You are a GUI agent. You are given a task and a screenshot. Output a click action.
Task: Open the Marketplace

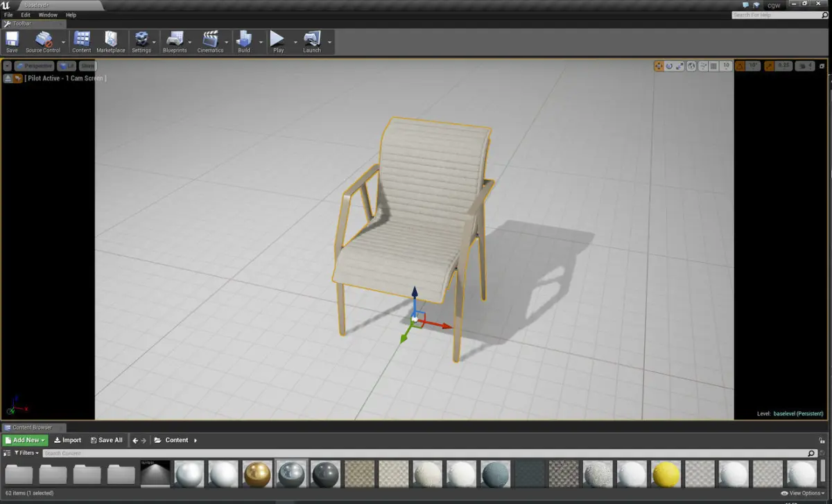[111, 42]
